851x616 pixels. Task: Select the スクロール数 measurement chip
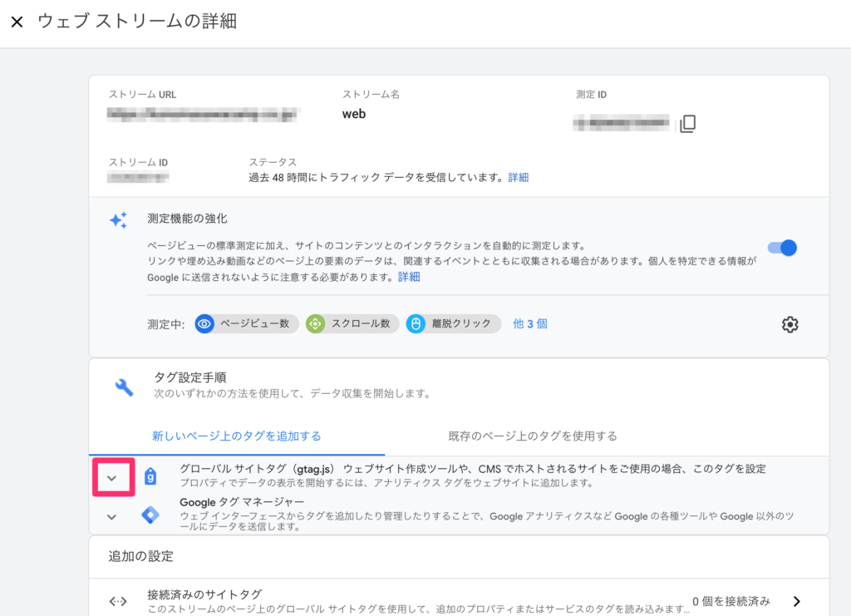[x=351, y=324]
